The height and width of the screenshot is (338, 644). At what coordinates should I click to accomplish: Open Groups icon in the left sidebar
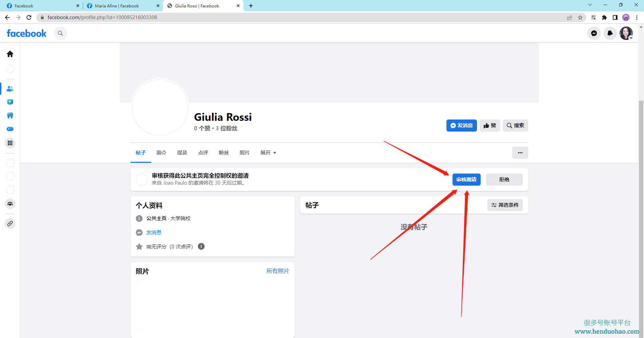click(10, 204)
